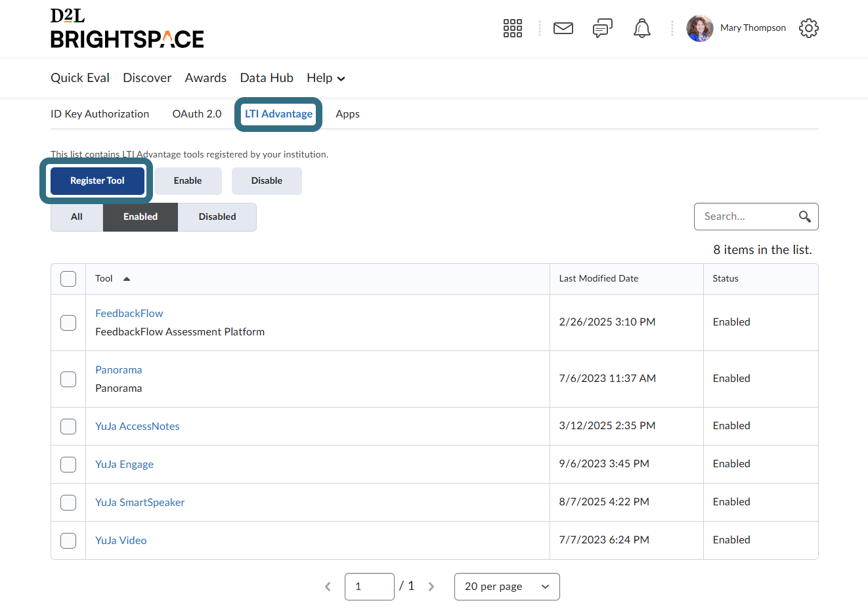The height and width of the screenshot is (609, 868).
Task: Open the 20 per page dropdown
Action: (x=507, y=587)
